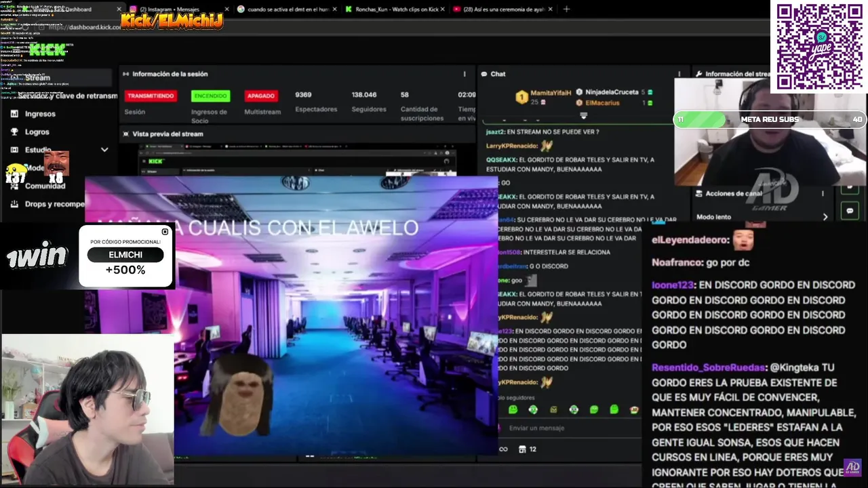
Task: Expand the Modo lento chevron
Action: coord(825,217)
